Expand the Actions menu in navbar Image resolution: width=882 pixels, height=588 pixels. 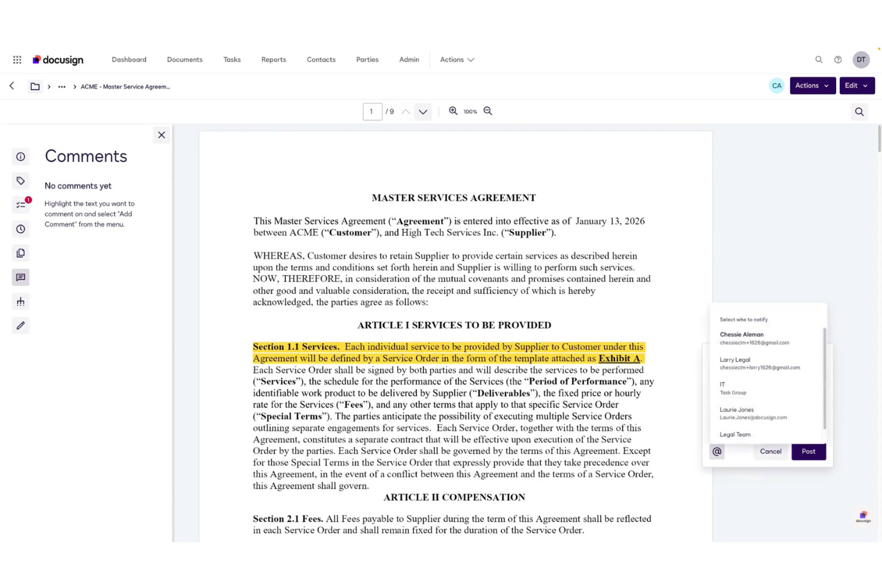coord(457,60)
